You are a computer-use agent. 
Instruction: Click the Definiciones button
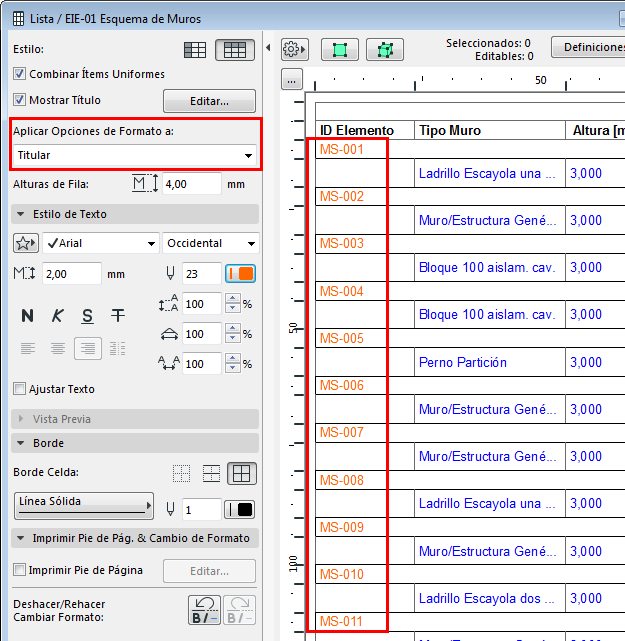pos(588,47)
